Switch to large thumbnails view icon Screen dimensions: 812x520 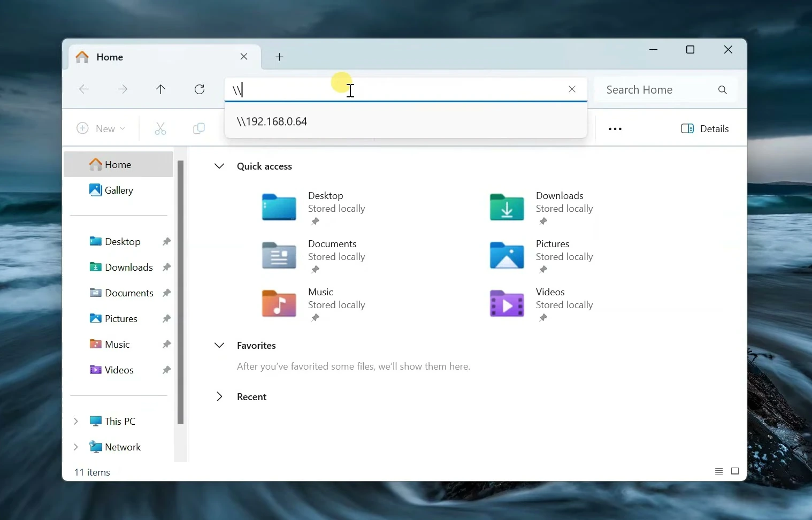pyautogui.click(x=735, y=472)
